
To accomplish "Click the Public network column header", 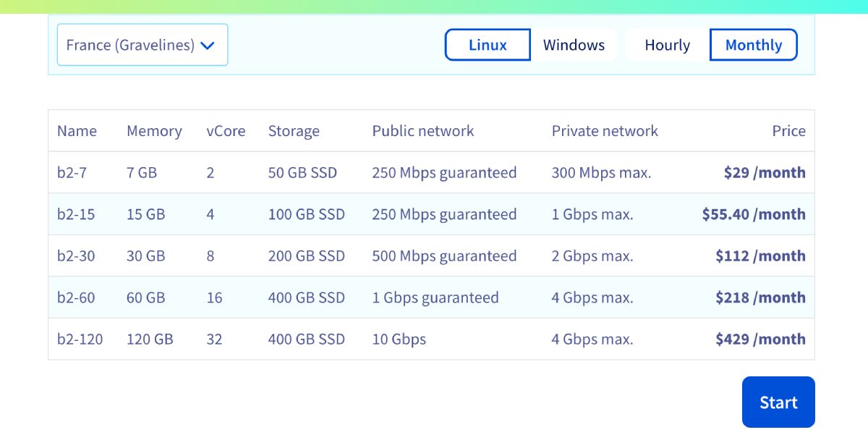I will pos(422,131).
